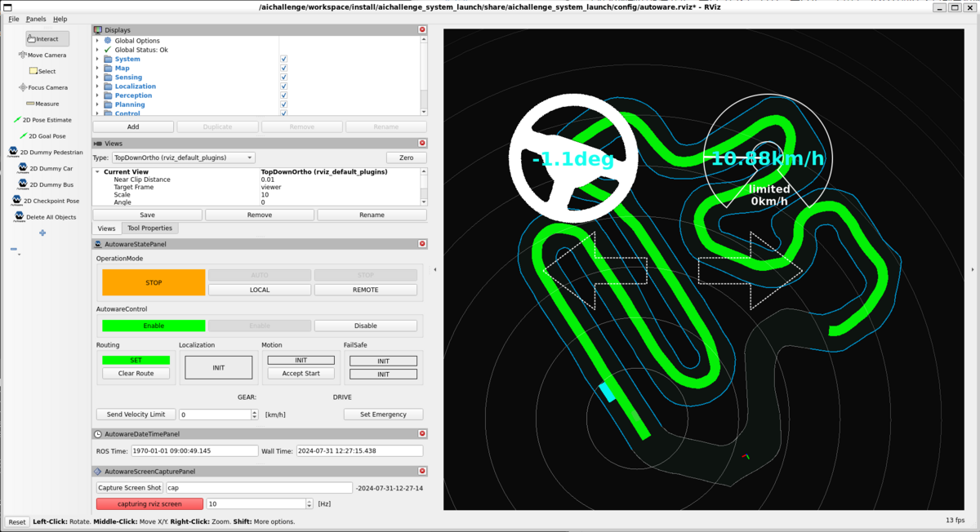980x532 pixels.
Task: Click the Disable Autoware control button
Action: 366,326
